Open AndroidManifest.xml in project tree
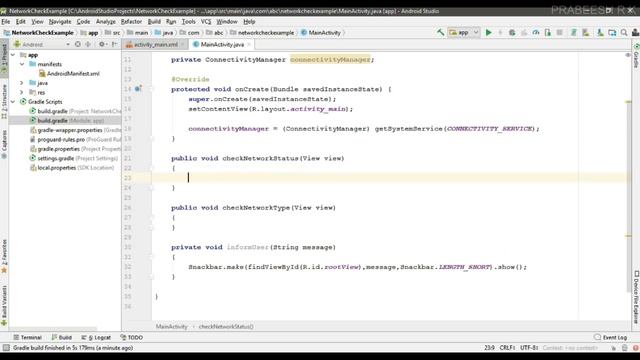The height and width of the screenshot is (360, 640). point(69,73)
